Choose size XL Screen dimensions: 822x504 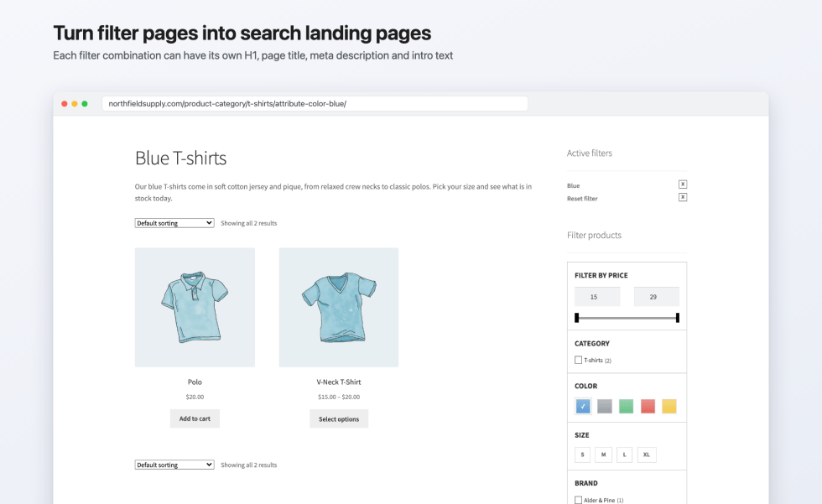coord(647,455)
